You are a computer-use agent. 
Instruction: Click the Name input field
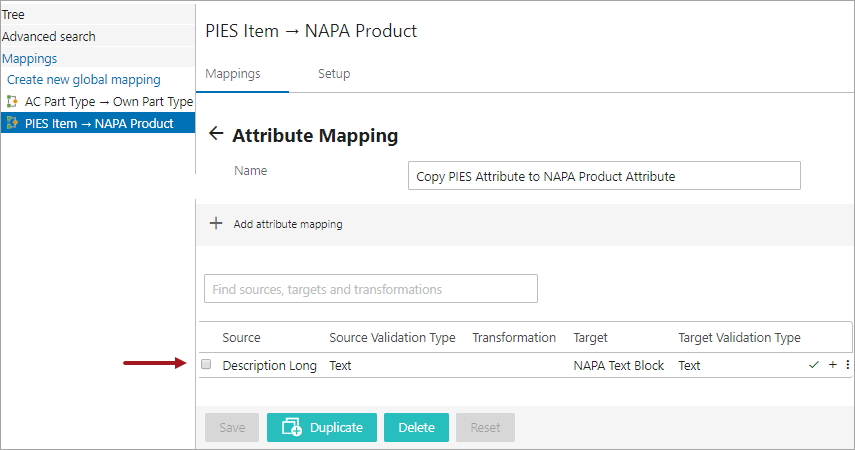click(604, 176)
